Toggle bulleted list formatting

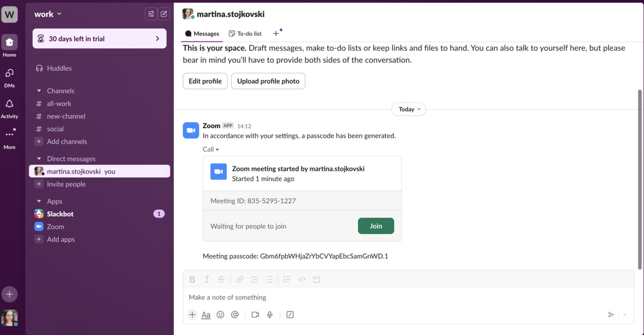click(x=269, y=279)
